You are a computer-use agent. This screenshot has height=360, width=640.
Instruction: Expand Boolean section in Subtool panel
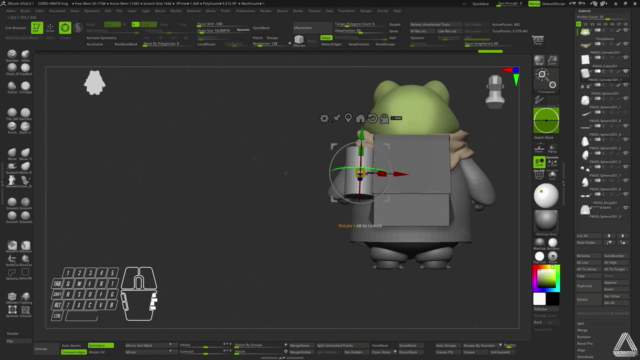click(584, 337)
